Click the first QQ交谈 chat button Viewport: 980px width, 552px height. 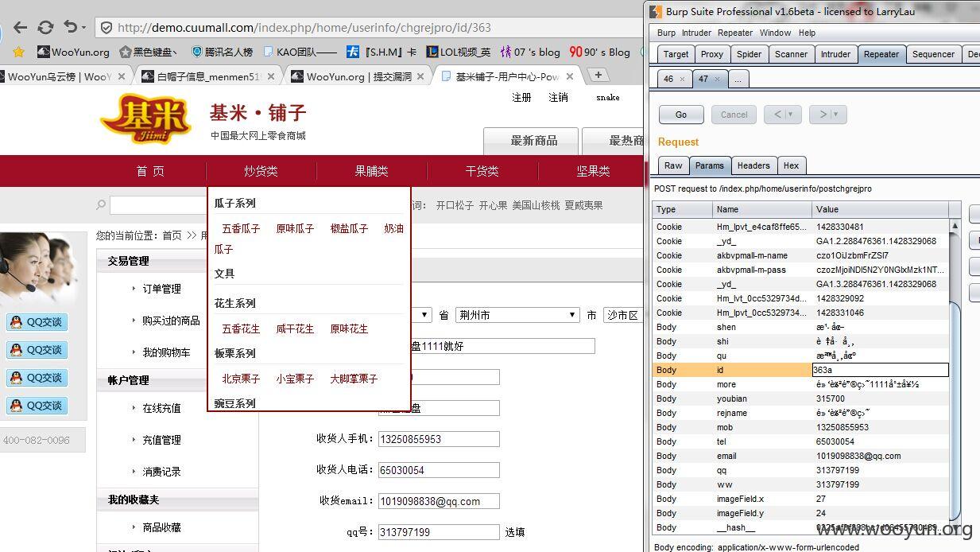click(x=37, y=322)
